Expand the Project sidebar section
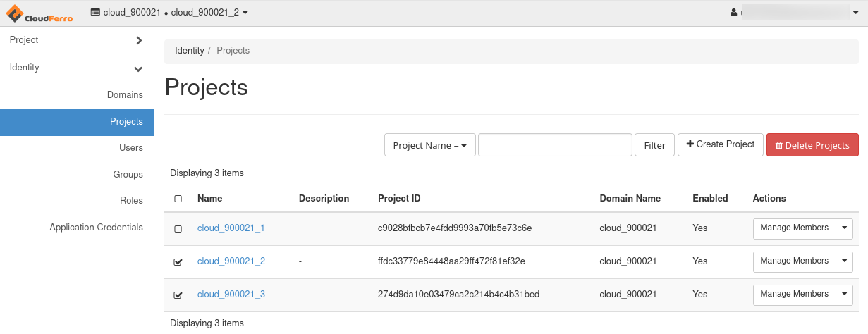This screenshot has height=334, width=868. coord(76,41)
